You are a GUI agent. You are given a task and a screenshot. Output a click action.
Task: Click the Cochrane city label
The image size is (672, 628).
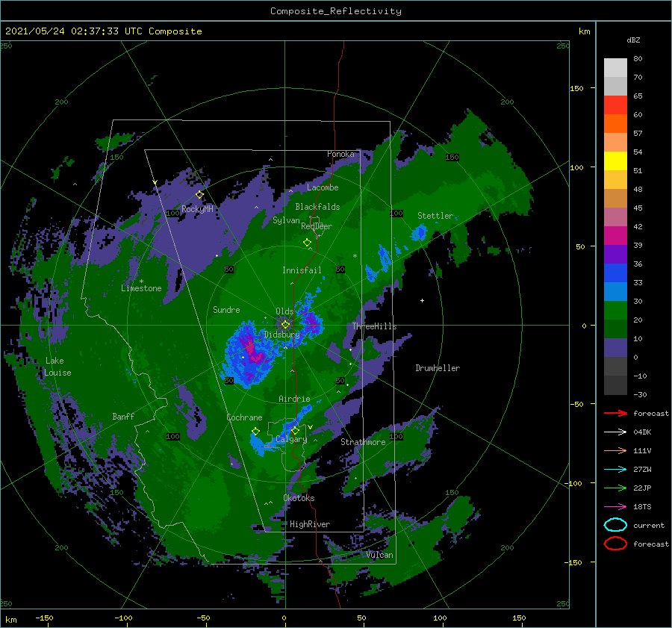[x=244, y=417]
